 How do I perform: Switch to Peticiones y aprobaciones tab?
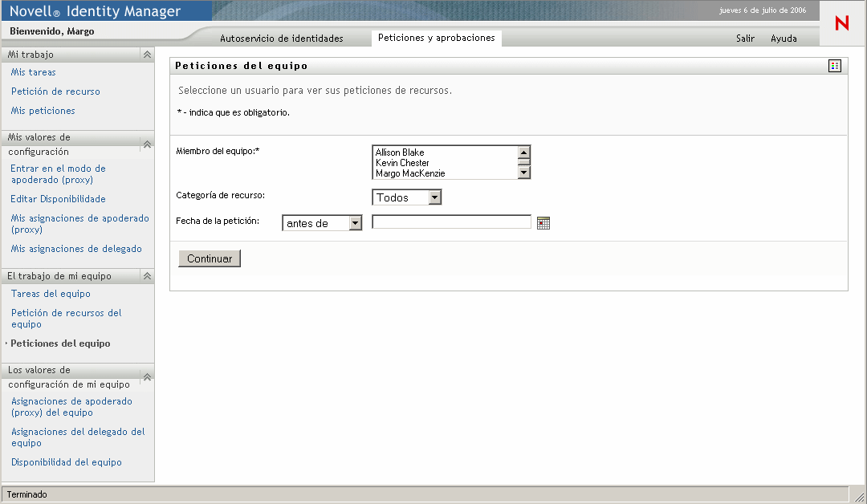[436, 38]
